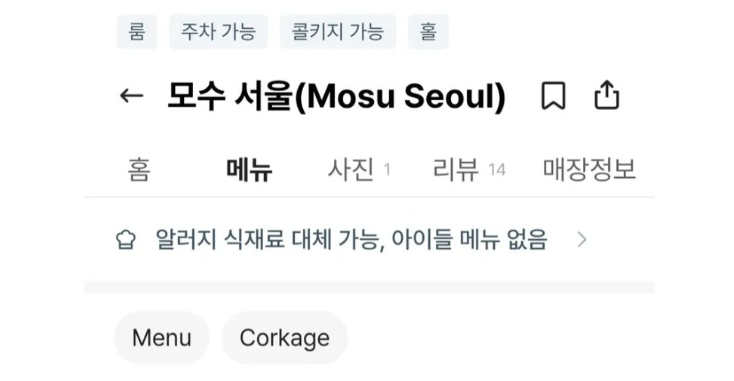734x381 pixels.
Task: Tap the 룸 tag
Action: 137,32
